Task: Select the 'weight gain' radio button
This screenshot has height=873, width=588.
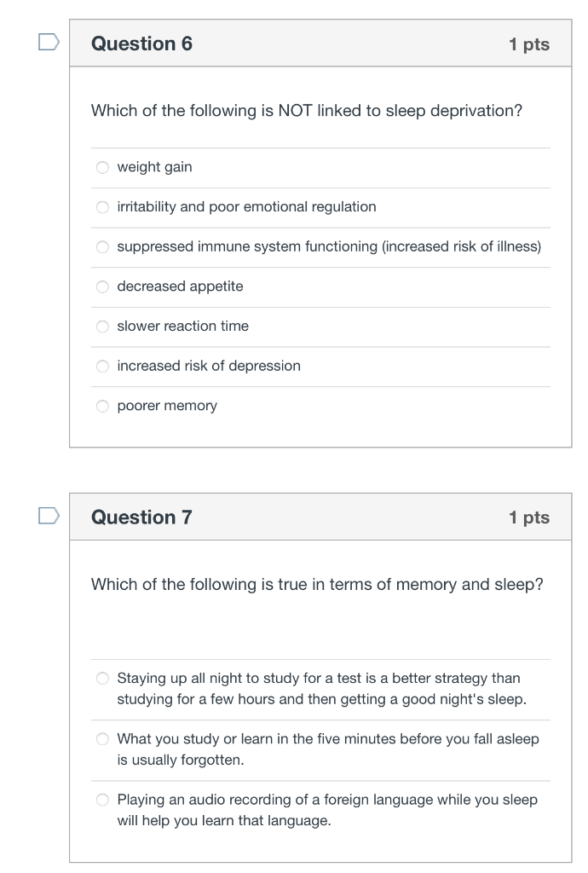Action: pyautogui.click(x=102, y=167)
